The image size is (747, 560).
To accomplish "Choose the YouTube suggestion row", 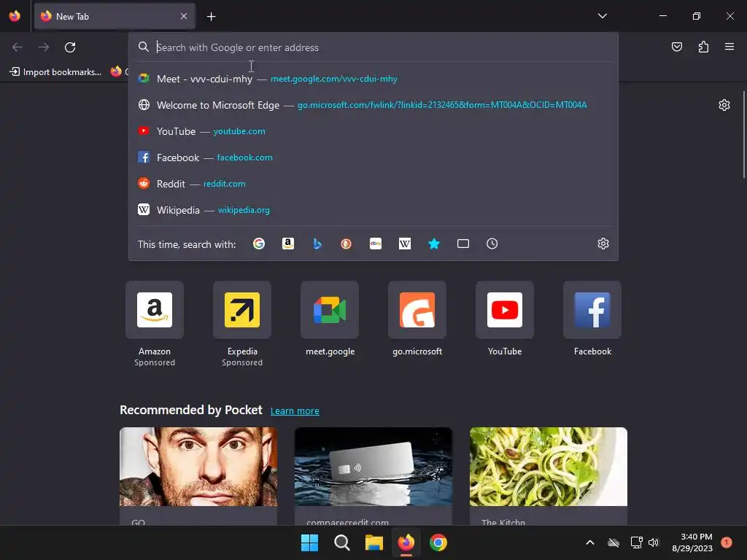I will click(373, 131).
